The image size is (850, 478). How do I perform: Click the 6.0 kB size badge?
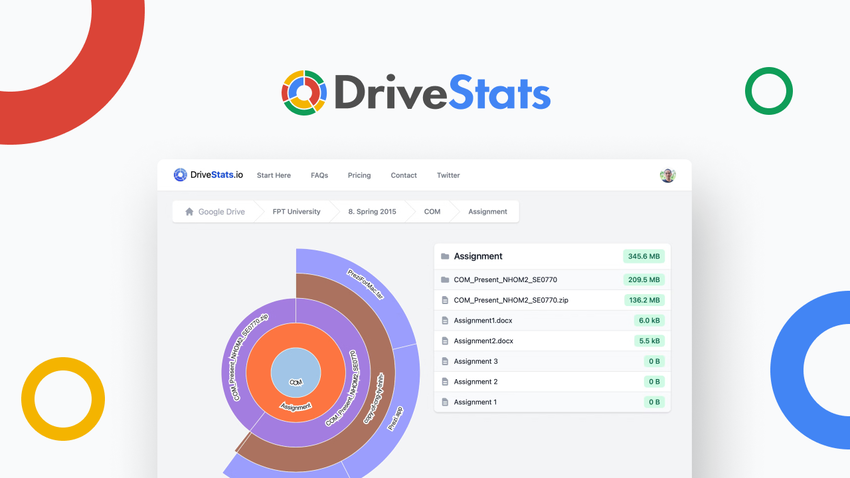[x=649, y=321]
